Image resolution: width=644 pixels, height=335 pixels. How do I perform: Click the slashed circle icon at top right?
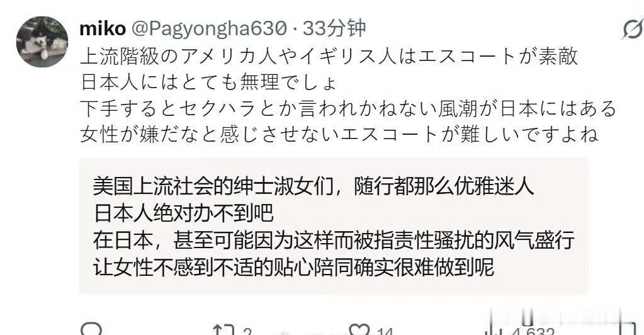(x=633, y=30)
